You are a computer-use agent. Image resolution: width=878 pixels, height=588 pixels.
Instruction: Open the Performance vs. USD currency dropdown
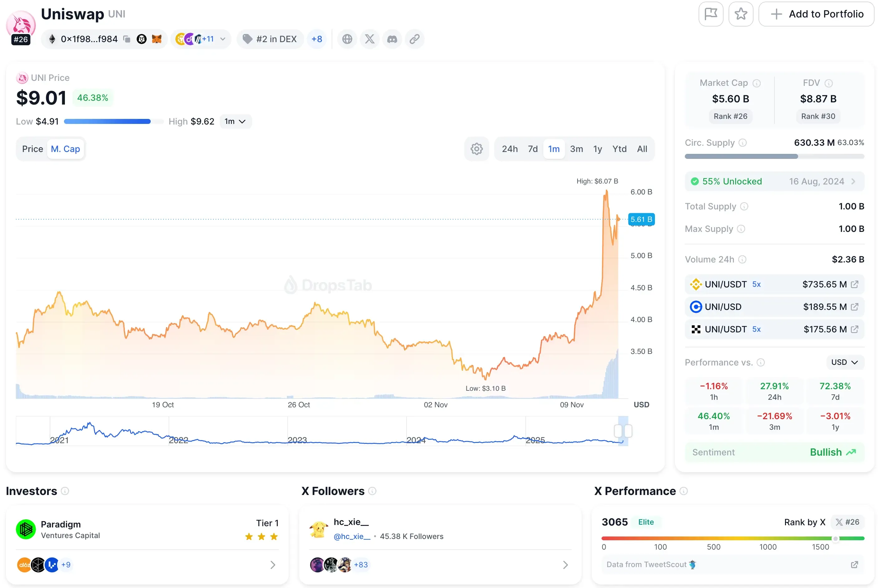coord(844,362)
